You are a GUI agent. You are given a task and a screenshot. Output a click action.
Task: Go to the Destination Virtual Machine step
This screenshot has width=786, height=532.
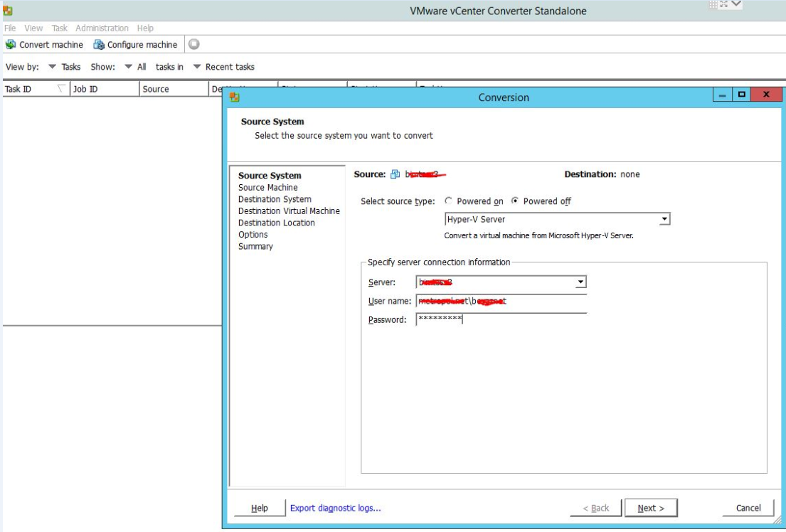click(x=289, y=211)
